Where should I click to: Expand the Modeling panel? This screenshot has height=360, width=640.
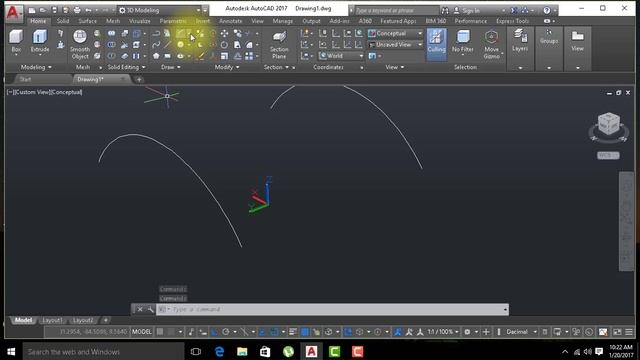36,67
